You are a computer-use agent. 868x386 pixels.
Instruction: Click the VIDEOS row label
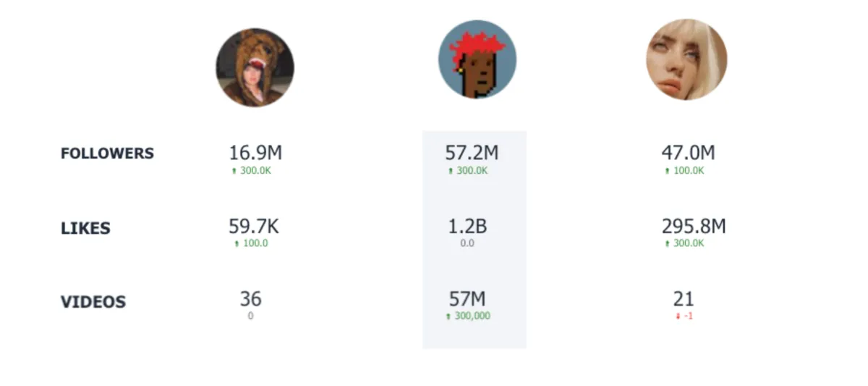pyautogui.click(x=93, y=302)
